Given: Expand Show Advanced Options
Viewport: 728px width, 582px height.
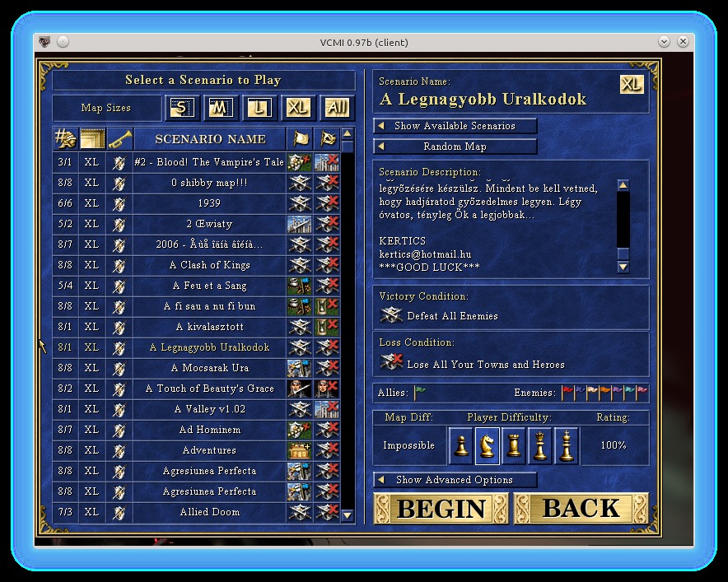Looking at the screenshot, I should (455, 480).
